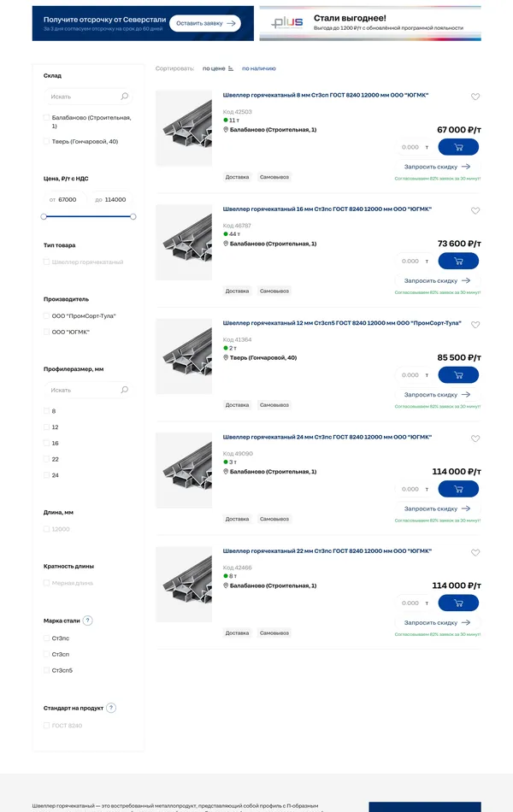This screenshot has width=513, height=812.
Task: Click help icon next to Стандарт на продукт
Action: 111,708
